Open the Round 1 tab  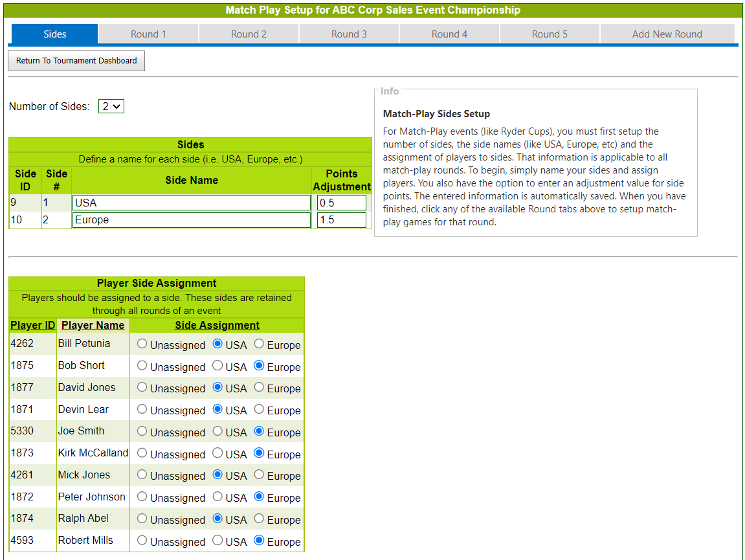coord(148,34)
